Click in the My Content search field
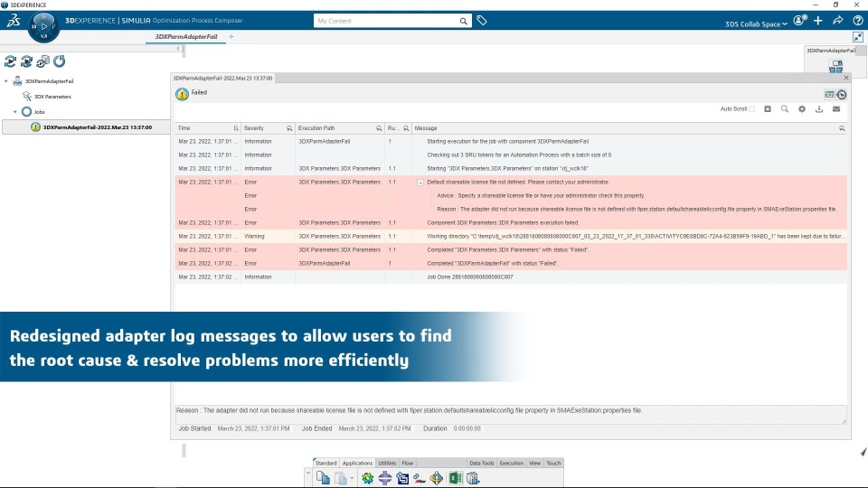868x488 pixels. [x=386, y=21]
